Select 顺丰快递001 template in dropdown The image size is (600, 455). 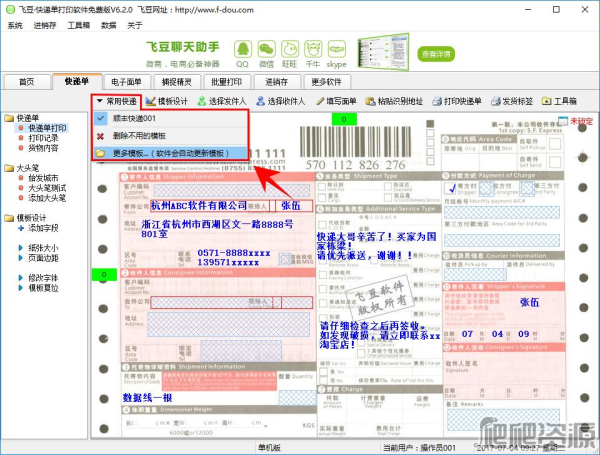point(171,118)
